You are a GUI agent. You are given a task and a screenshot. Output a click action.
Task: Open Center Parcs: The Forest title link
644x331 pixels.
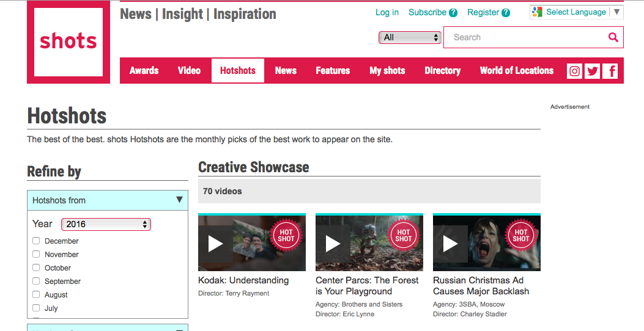[x=367, y=286]
